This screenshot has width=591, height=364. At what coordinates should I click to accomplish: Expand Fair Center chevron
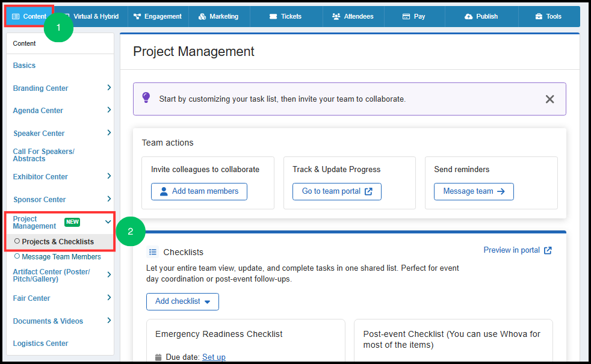tap(109, 297)
